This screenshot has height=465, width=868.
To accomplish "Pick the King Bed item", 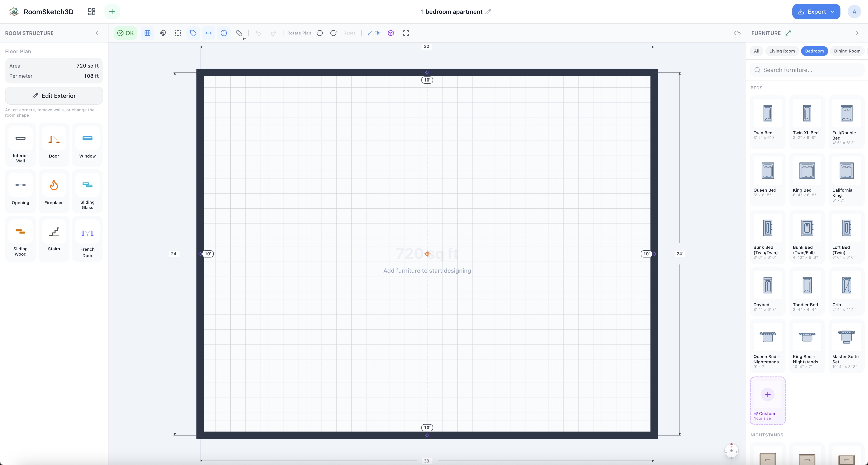I will click(x=807, y=179).
